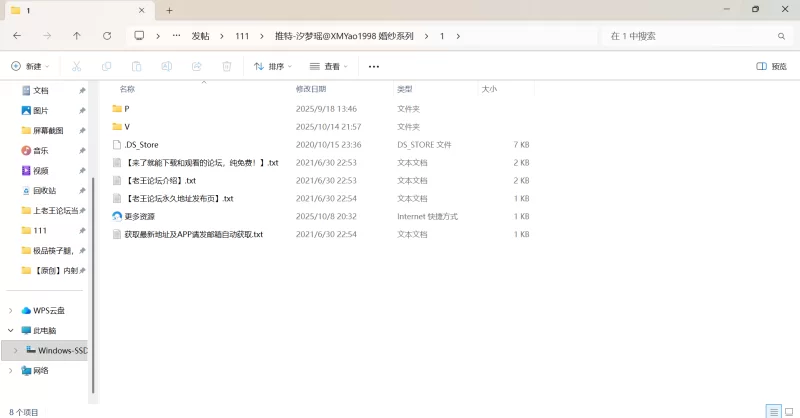The height and width of the screenshot is (418, 800).
Task: Navigate back with the back arrow
Action: [x=17, y=35]
